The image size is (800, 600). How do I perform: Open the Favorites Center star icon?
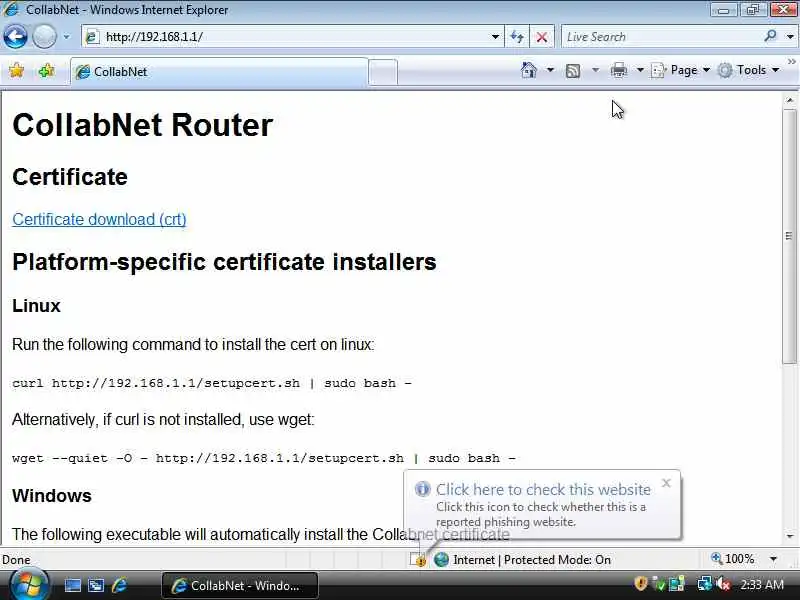(x=16, y=70)
